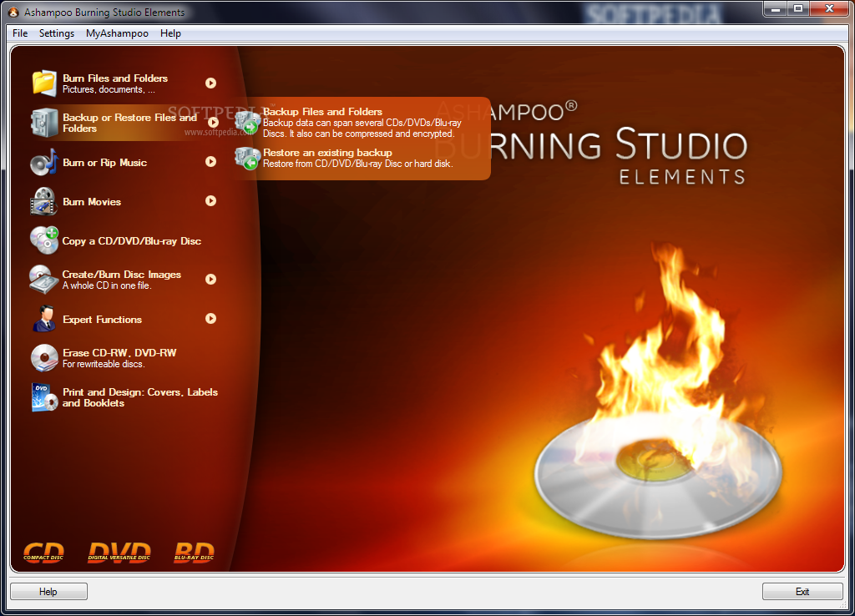Click the Expert Functions person icon
The width and height of the screenshot is (855, 616).
tap(44, 319)
